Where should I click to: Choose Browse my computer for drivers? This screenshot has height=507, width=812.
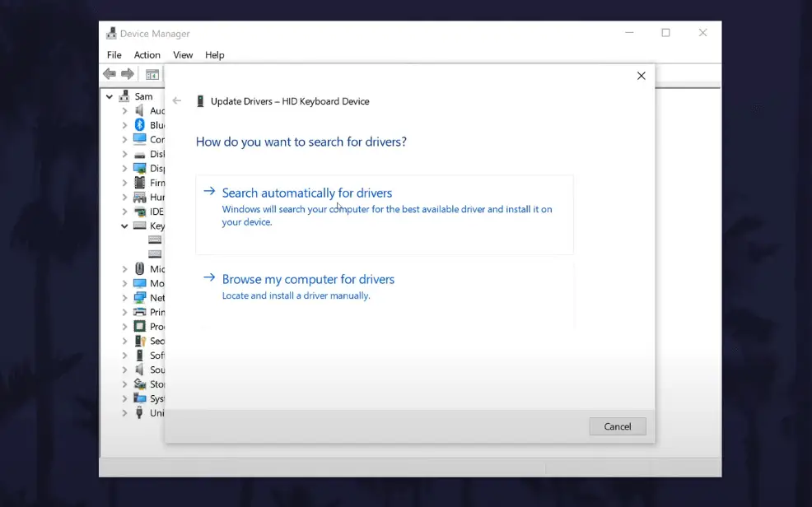[385, 294]
